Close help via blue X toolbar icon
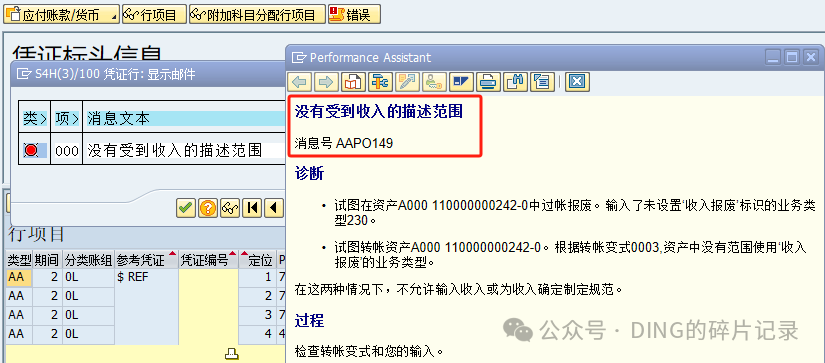 coord(577,82)
